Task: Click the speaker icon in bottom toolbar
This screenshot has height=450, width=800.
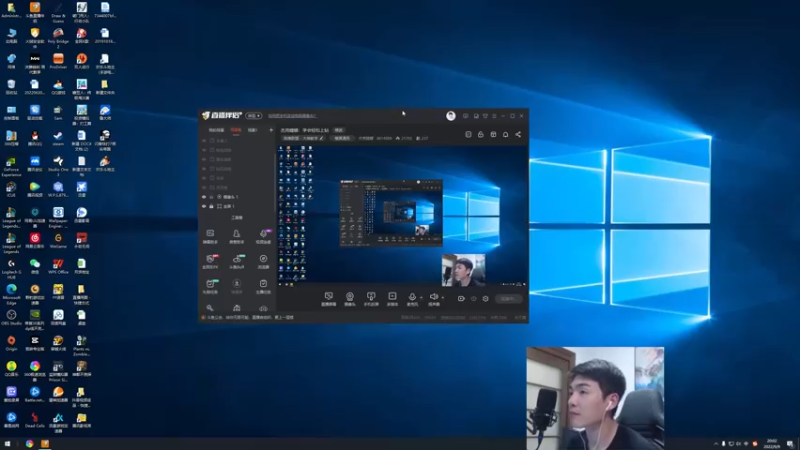Action: pos(434,296)
